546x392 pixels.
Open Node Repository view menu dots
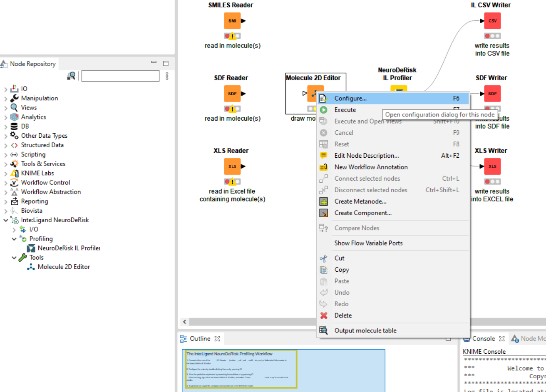[x=167, y=76]
